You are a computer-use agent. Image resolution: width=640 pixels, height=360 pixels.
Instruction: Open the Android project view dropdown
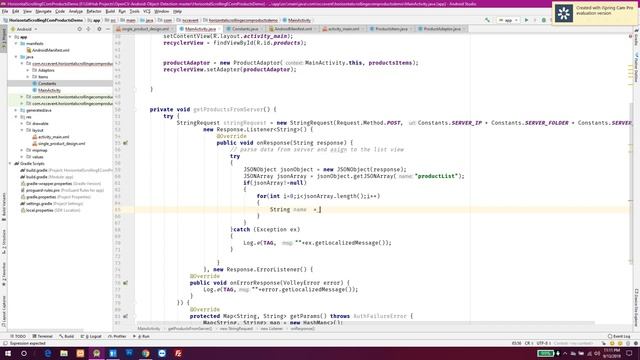24,29
